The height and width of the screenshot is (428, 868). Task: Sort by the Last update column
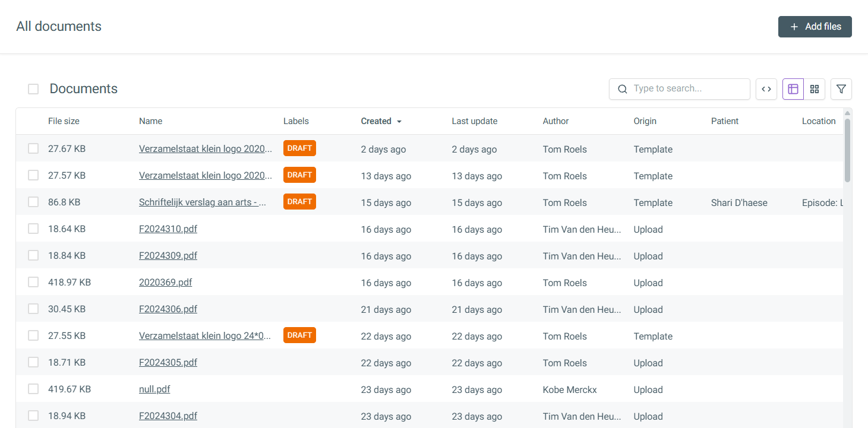pyautogui.click(x=474, y=121)
